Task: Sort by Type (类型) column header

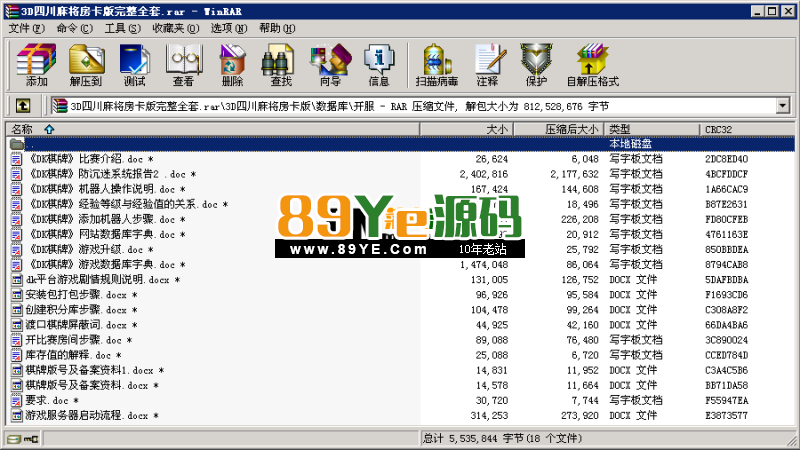Action: coord(652,129)
